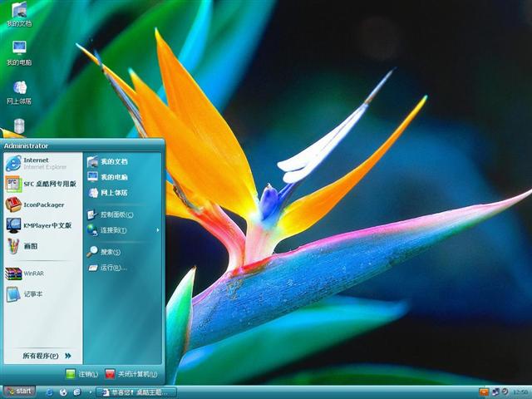Viewport: 532px width, 399px height.
Task: Click the start button on the taskbar
Action: (19, 392)
